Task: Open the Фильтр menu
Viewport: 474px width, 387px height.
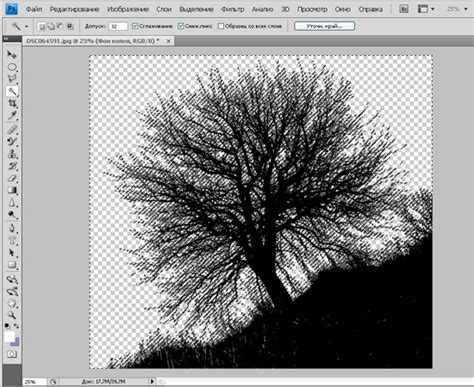Action: (233, 9)
